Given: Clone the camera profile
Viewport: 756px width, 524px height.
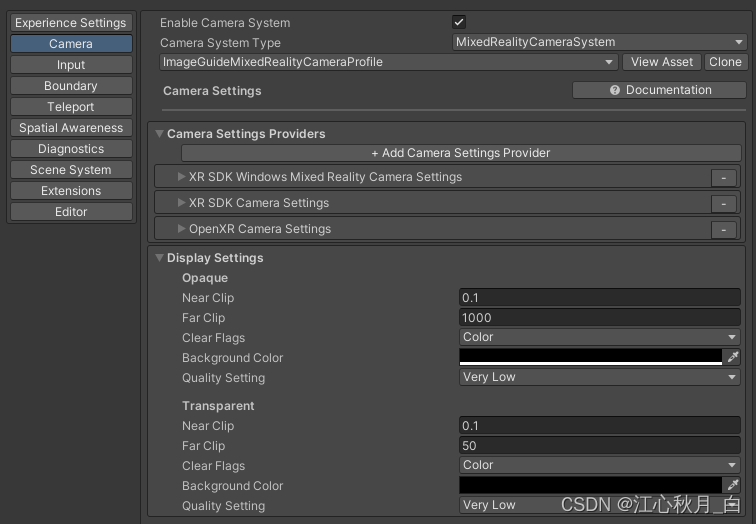Looking at the screenshot, I should (x=725, y=62).
